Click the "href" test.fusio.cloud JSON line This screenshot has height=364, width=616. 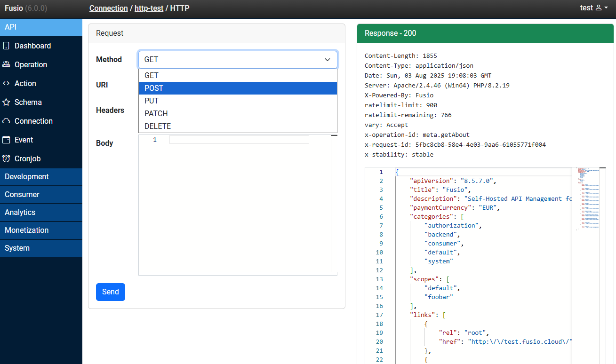point(506,342)
